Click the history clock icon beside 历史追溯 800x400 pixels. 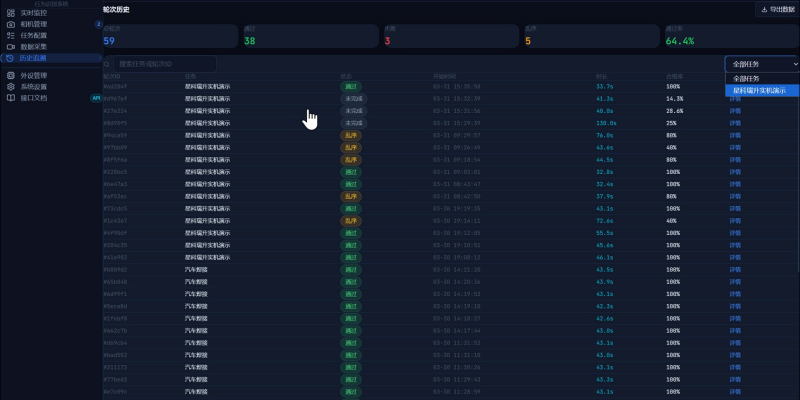[10, 58]
